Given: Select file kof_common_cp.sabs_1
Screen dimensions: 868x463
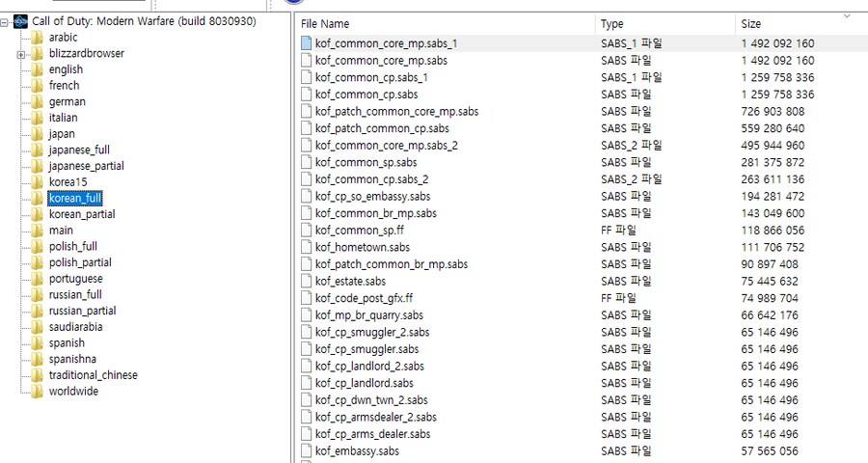Looking at the screenshot, I should 371,77.
